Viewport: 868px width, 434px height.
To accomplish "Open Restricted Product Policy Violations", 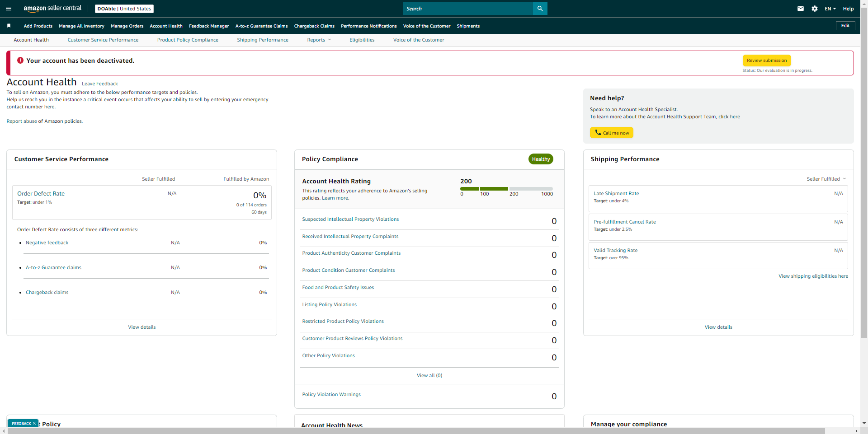I will (x=343, y=321).
